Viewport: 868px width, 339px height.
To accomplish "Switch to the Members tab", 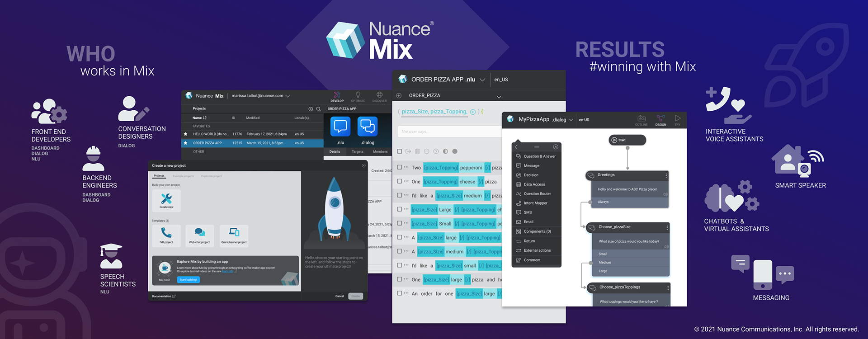I will [x=380, y=152].
